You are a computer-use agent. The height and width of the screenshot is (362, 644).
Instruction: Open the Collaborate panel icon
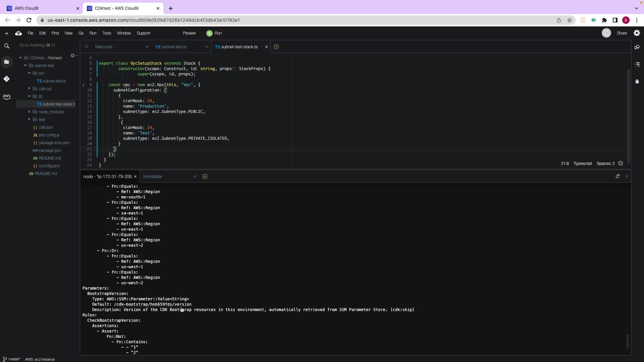point(637,47)
